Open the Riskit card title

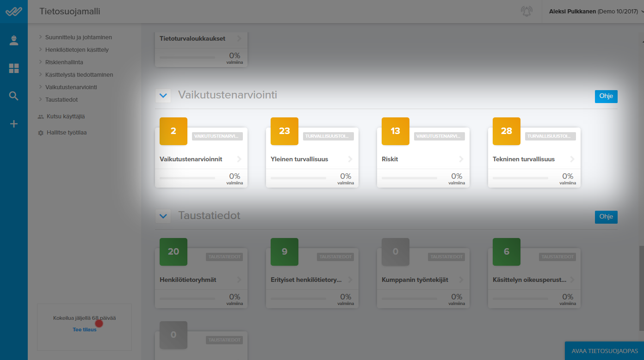(x=390, y=159)
